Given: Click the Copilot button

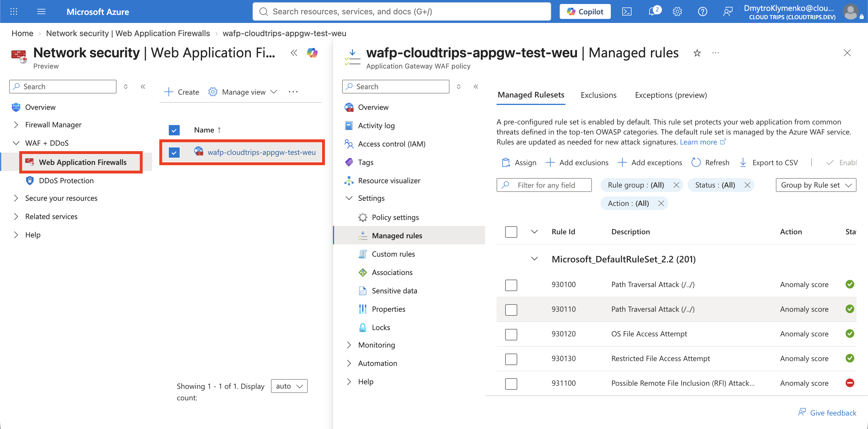Looking at the screenshot, I should click(x=585, y=11).
